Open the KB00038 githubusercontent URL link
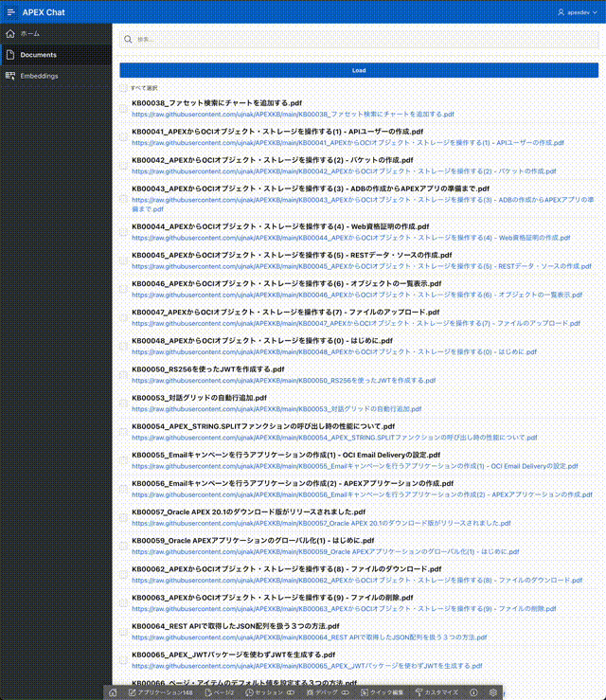This screenshot has width=606, height=700. 293,115
